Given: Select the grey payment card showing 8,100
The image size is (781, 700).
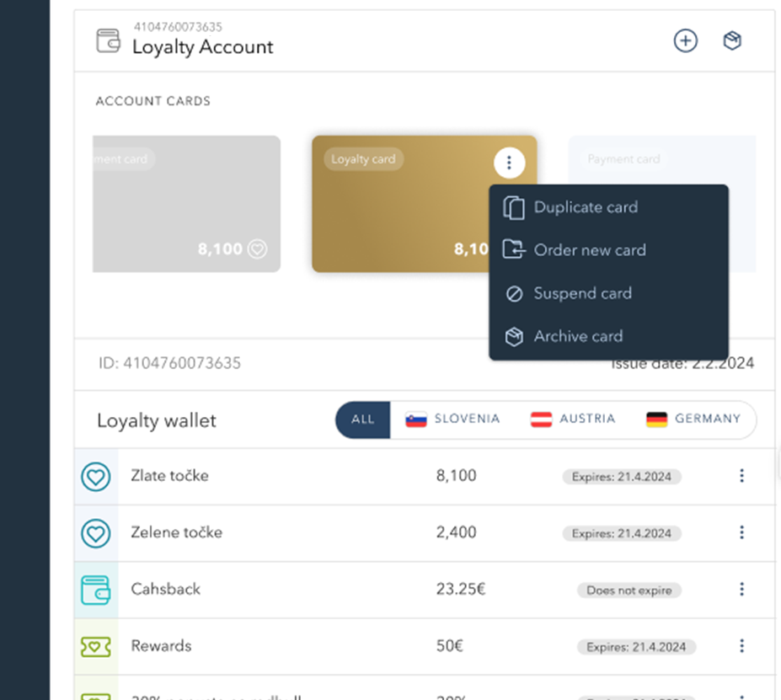Looking at the screenshot, I should [187, 204].
